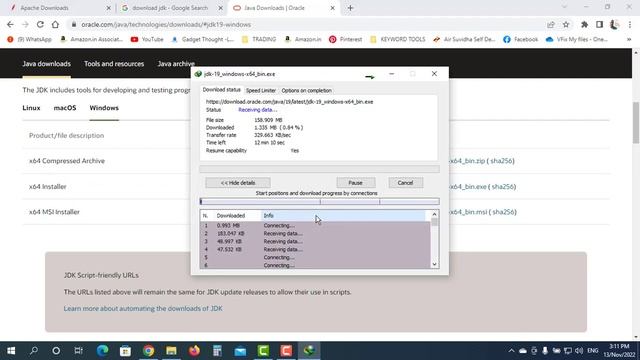Screen dimensions: 640x360
Task: Open Calculator from taskbar
Action: (217, 351)
